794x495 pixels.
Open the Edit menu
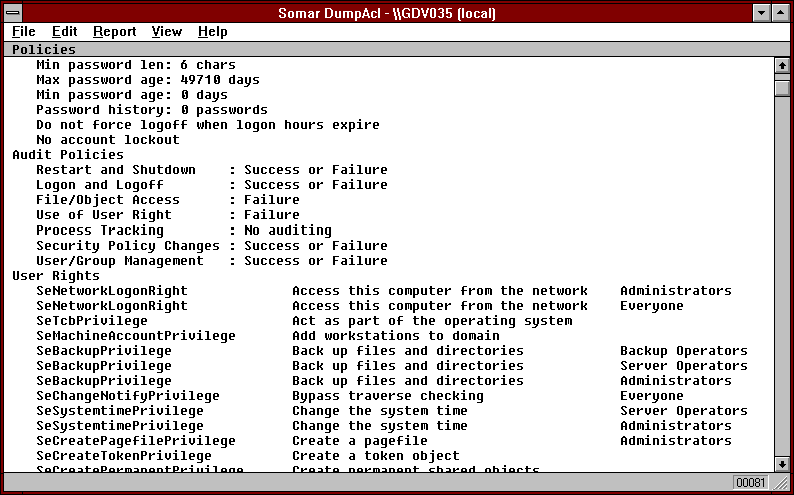(x=64, y=32)
